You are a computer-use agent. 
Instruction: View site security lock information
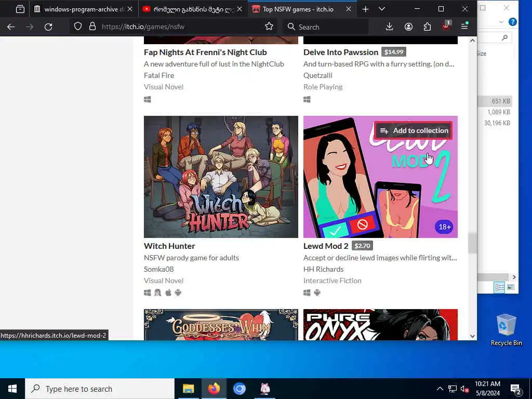(92, 26)
